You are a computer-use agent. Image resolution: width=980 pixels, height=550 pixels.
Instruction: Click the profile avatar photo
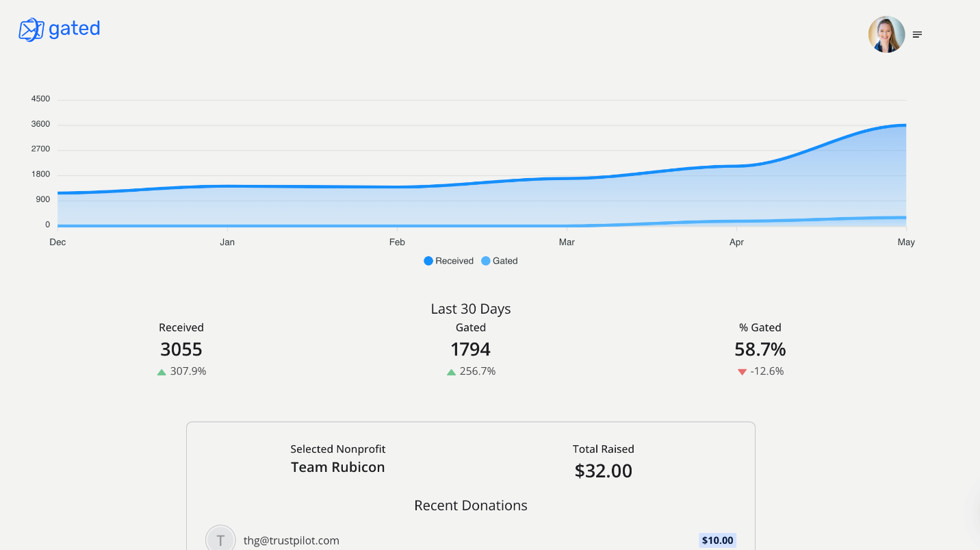(x=886, y=34)
